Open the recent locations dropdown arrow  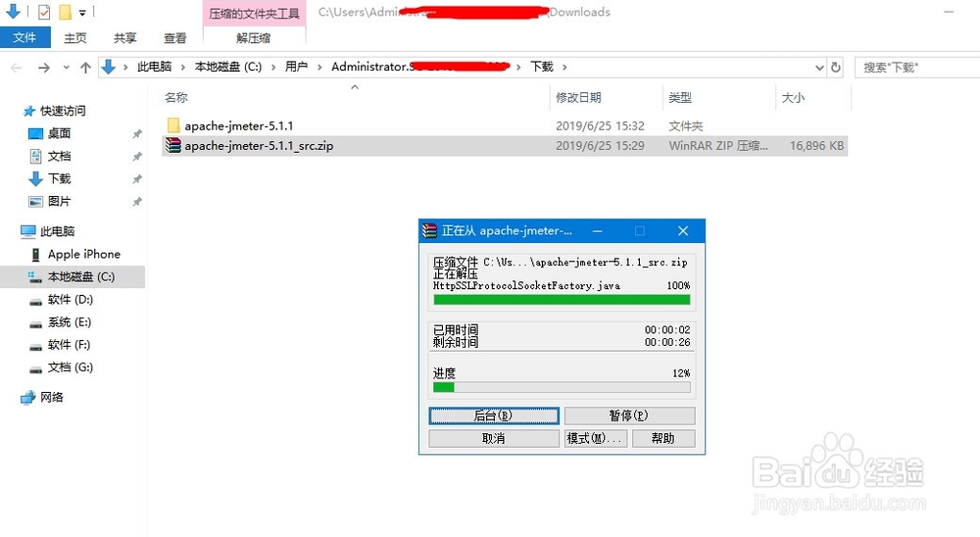coord(66,67)
